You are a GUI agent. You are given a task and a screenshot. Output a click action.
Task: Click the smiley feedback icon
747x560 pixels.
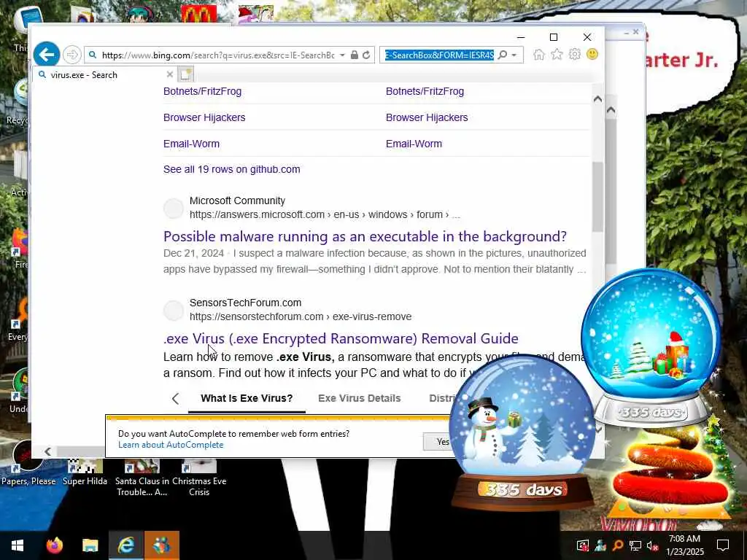592,54
